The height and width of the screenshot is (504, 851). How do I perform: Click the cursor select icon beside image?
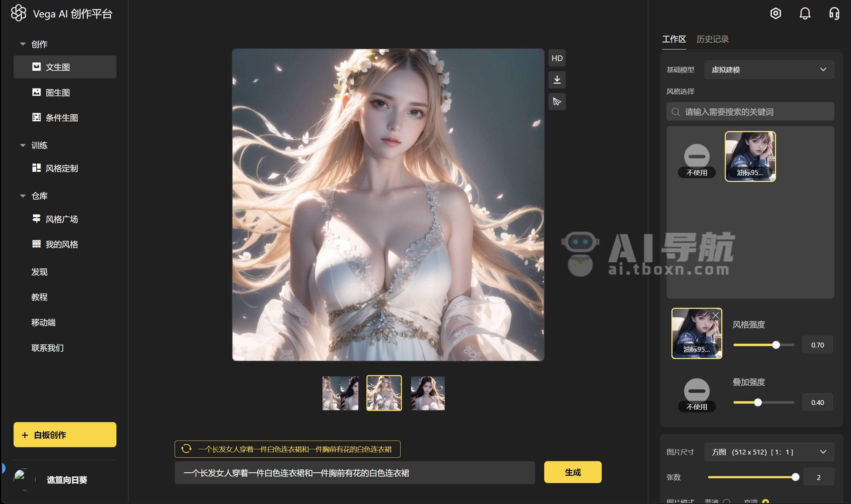[x=557, y=102]
